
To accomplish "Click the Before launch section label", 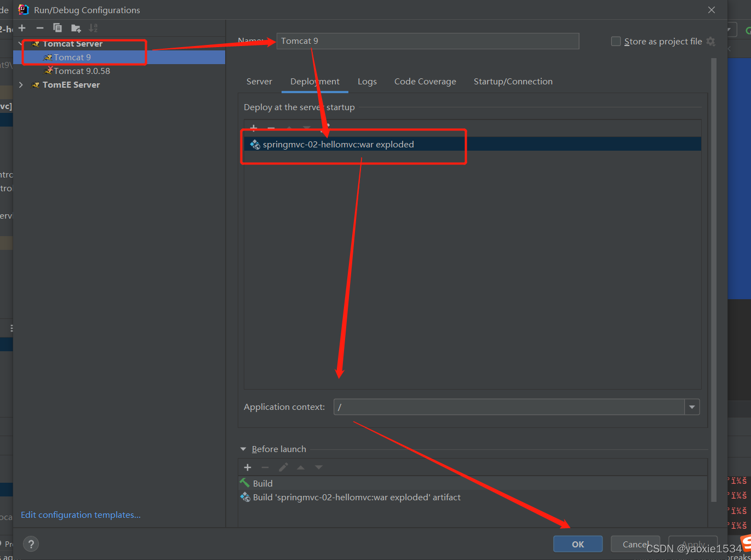I will (x=279, y=449).
